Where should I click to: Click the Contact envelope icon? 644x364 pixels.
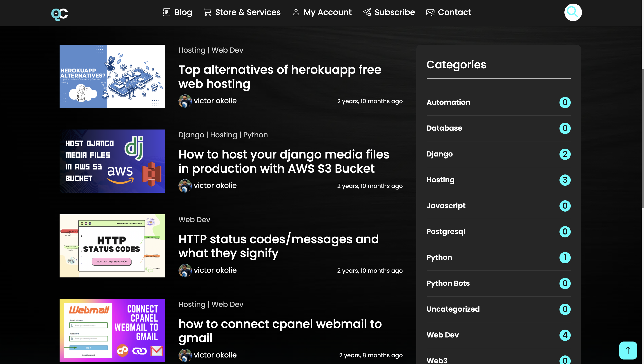tap(430, 12)
